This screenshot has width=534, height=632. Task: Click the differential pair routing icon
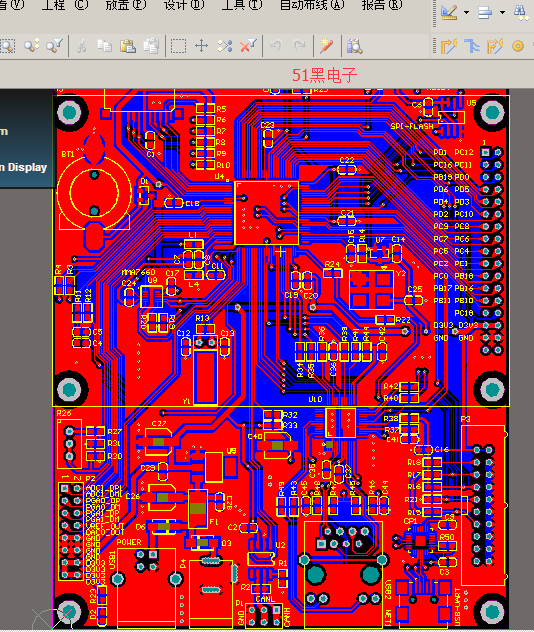coord(495,46)
